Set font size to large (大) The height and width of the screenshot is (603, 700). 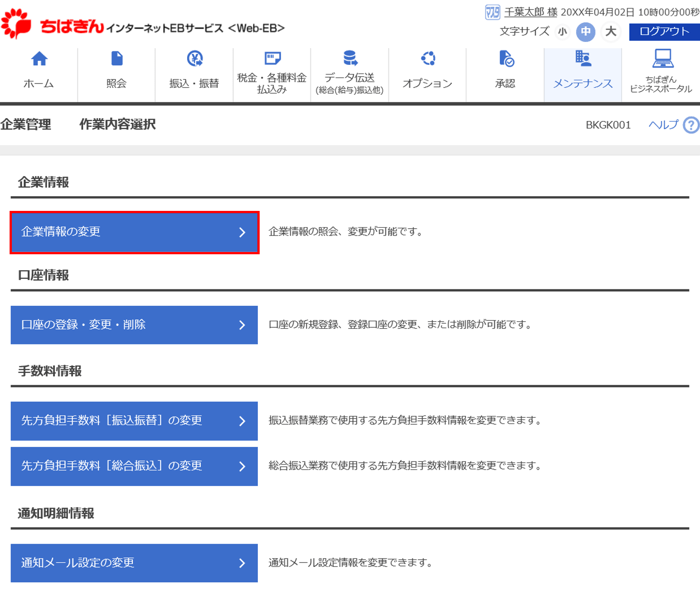point(610,32)
